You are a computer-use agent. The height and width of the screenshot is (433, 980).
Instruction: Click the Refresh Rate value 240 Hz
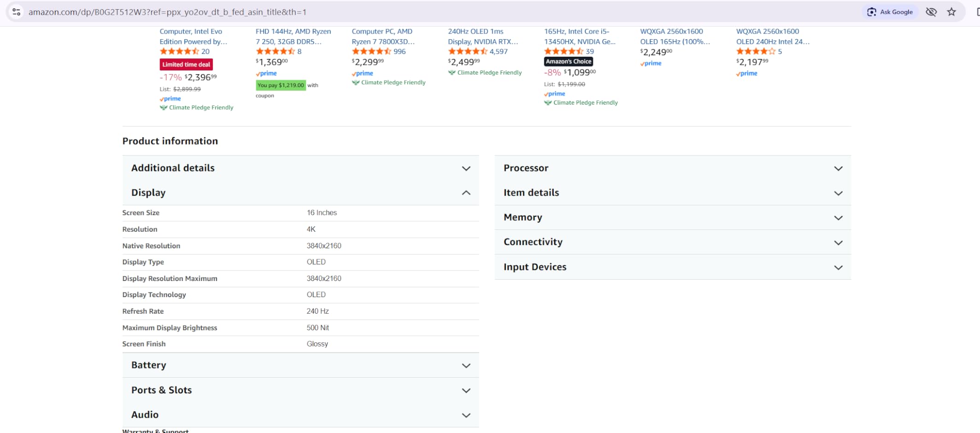[317, 311]
